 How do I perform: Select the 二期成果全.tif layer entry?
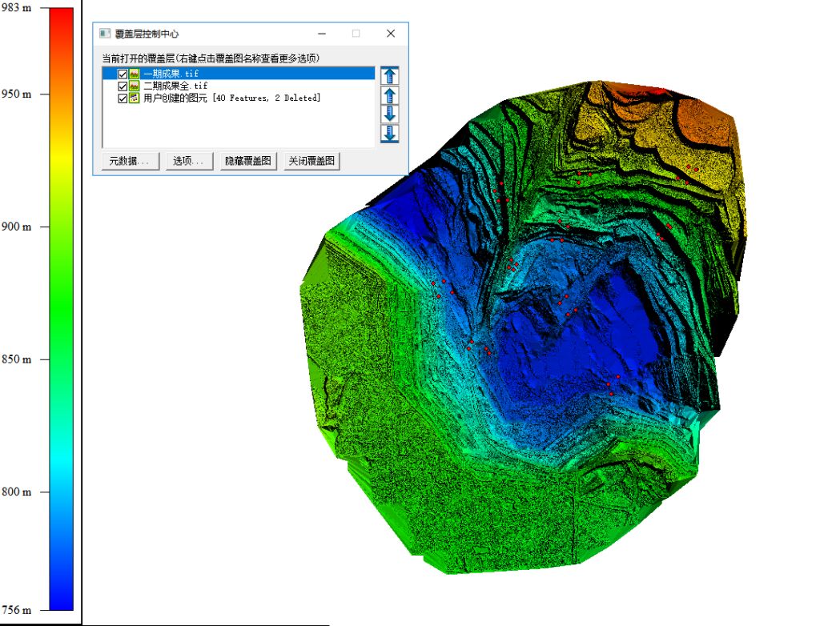[x=175, y=86]
